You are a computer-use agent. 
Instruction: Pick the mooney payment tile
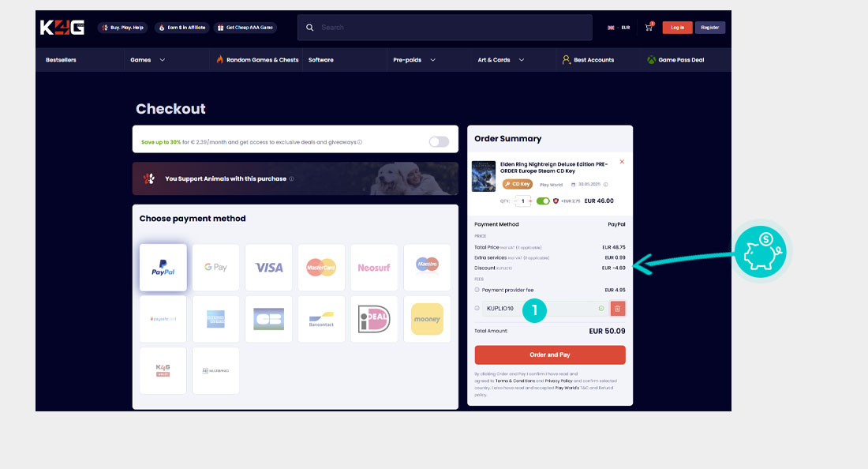click(427, 319)
